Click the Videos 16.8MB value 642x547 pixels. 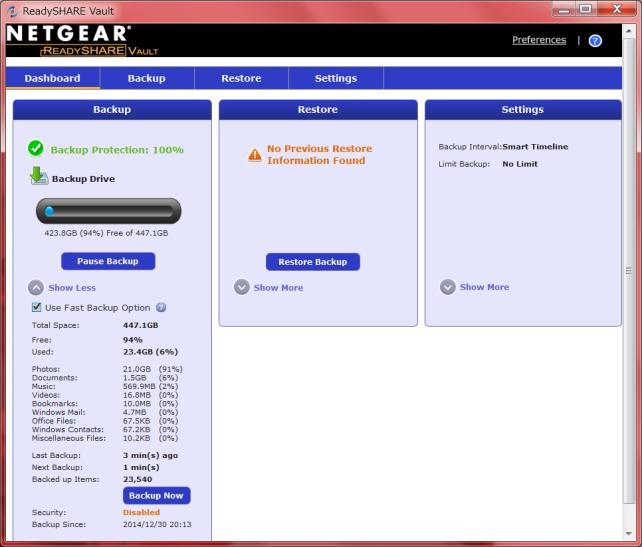(x=137, y=395)
